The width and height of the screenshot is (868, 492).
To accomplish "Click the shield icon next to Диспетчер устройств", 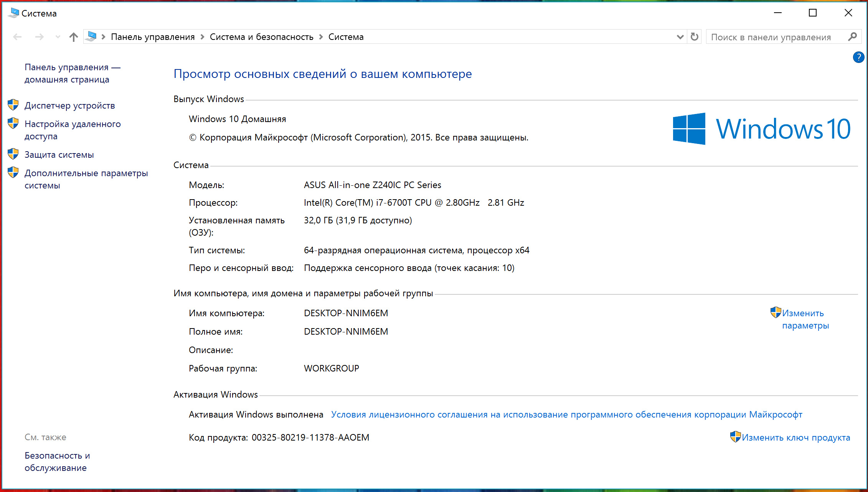I will [13, 105].
